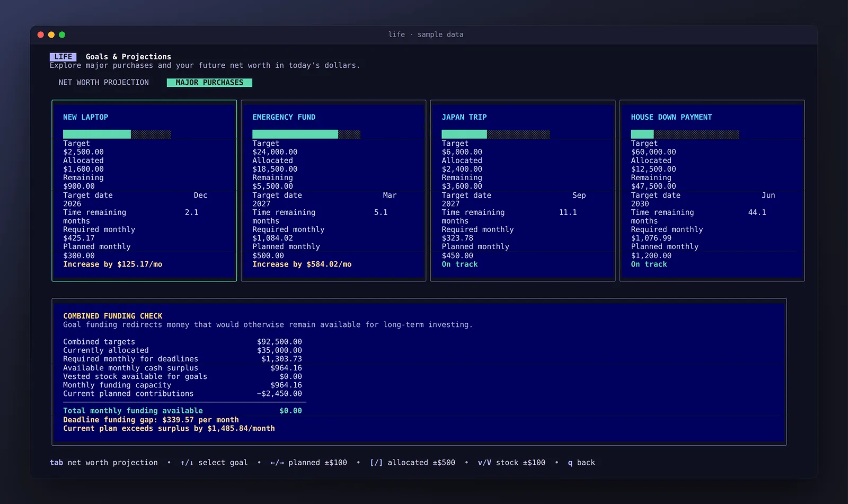Select the EMERGENCY FUND goal card title

[x=284, y=117]
